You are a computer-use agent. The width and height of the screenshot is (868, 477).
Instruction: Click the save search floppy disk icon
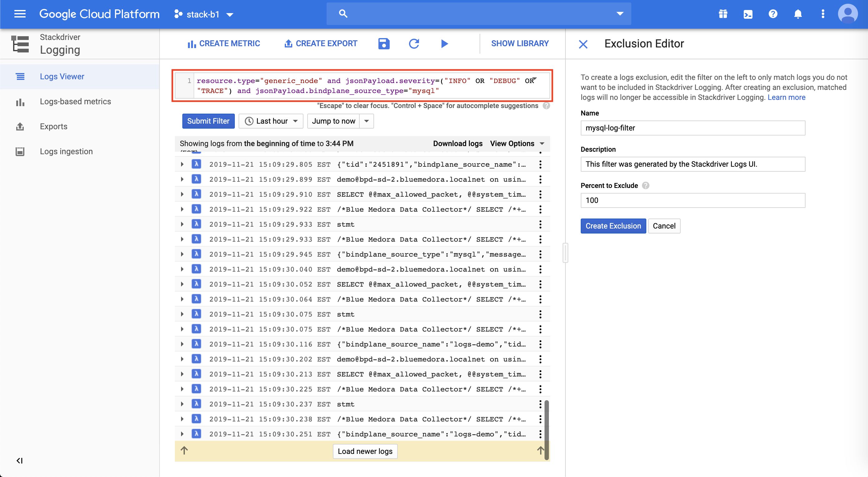(383, 43)
